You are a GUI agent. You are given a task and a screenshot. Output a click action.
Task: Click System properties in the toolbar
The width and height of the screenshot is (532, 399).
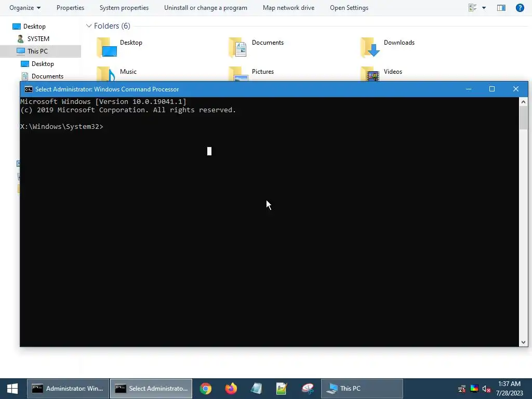coord(124,7)
